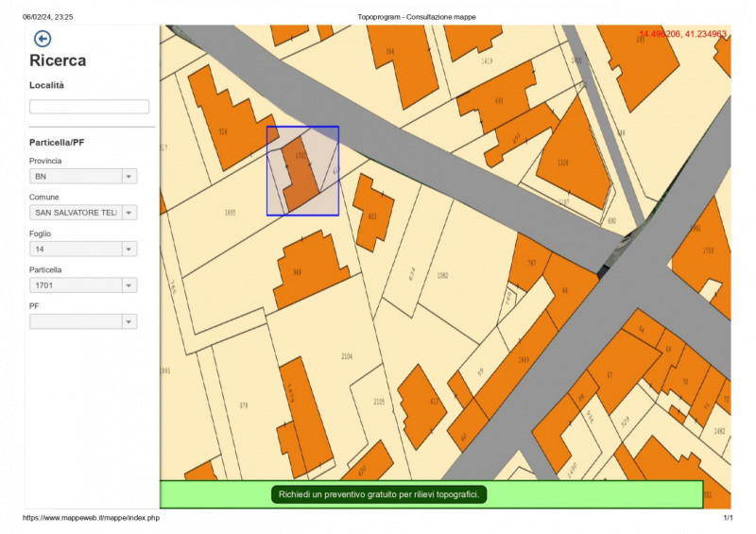Click the back arrow icon above Ricerca

coord(43,39)
